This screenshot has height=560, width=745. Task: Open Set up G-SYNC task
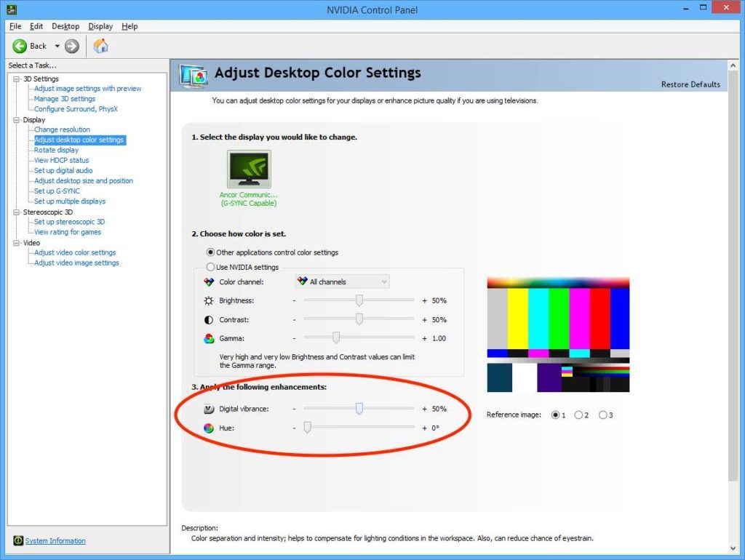click(57, 191)
